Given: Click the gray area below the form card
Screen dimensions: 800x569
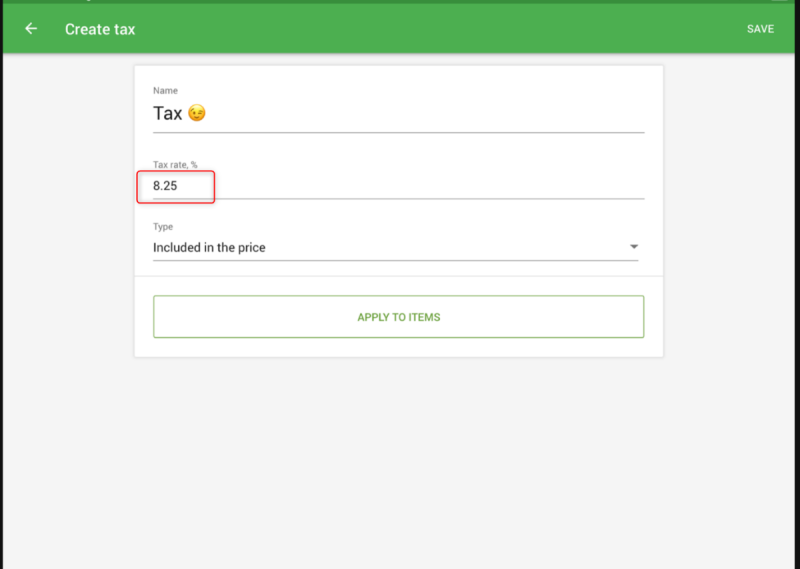Looking at the screenshot, I should [400, 460].
